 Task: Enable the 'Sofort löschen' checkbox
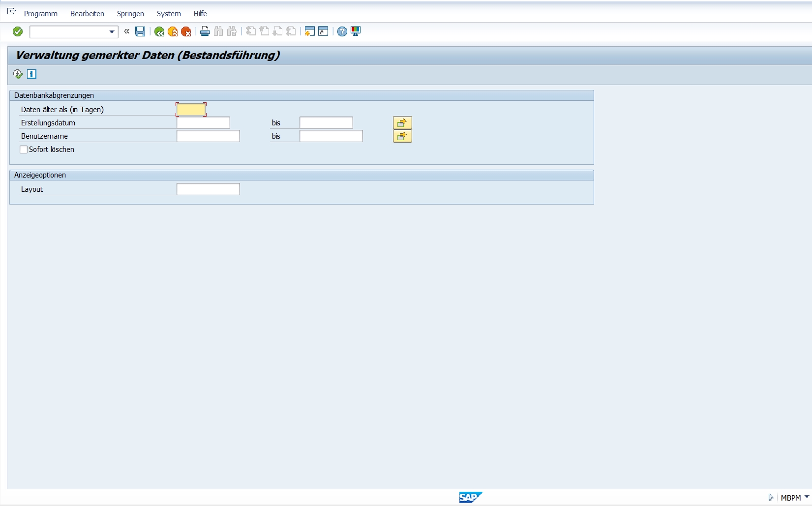click(x=24, y=149)
